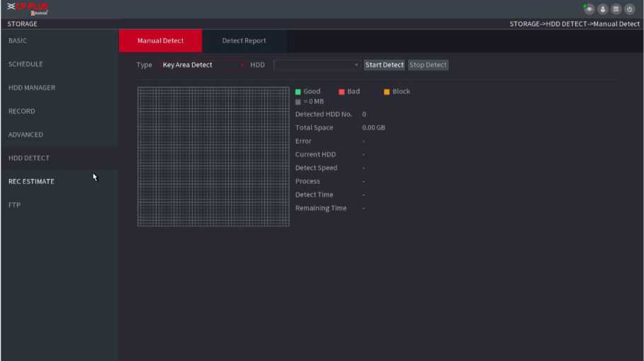The height and width of the screenshot is (361, 644).
Task: Select the Manual Detect tab
Action: coord(160,41)
